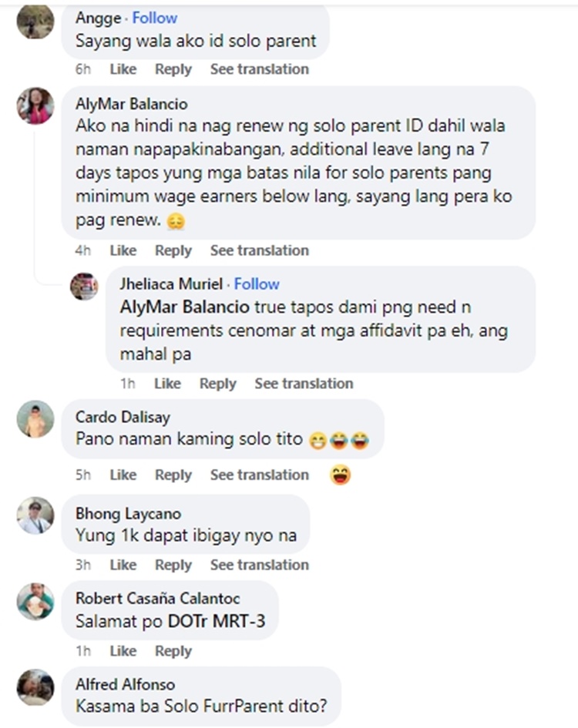Screen dimensions: 578x728
Task: Like Jheliaca Muriel's reply
Action: click(167, 384)
